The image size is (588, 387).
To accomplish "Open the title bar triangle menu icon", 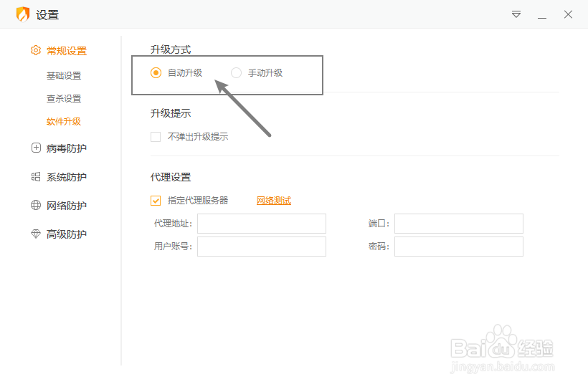I will 516,14.
